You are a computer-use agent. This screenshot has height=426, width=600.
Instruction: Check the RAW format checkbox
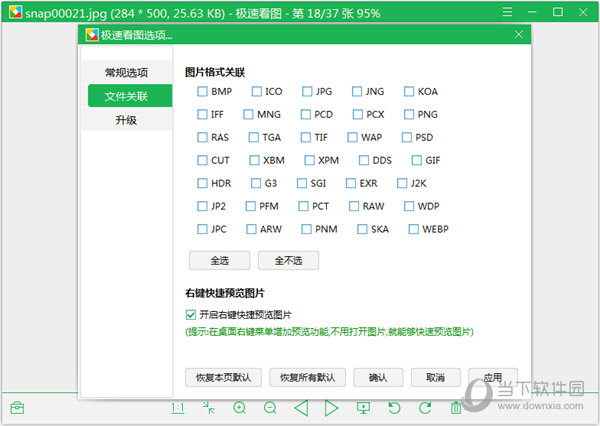354,206
